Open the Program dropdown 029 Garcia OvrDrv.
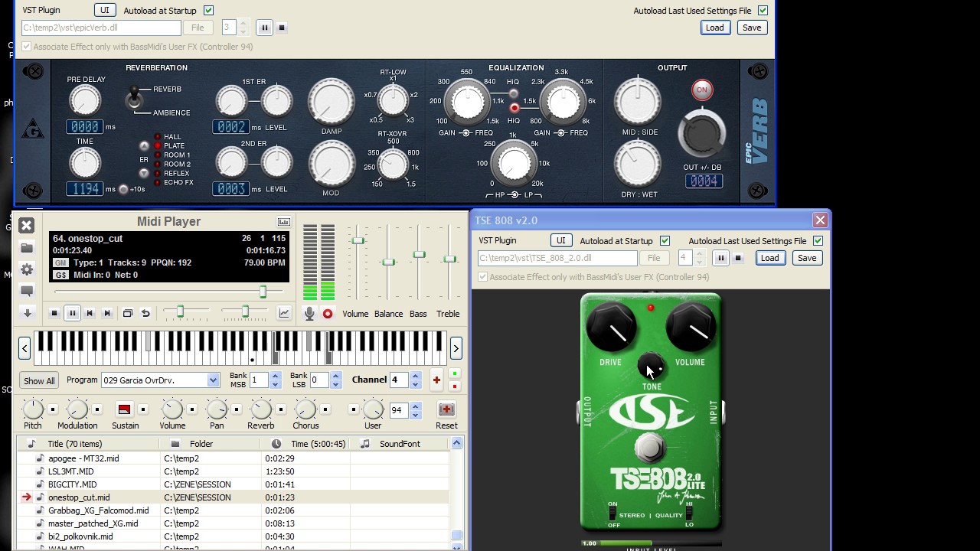Viewport: 980px width, 551px height. click(213, 380)
